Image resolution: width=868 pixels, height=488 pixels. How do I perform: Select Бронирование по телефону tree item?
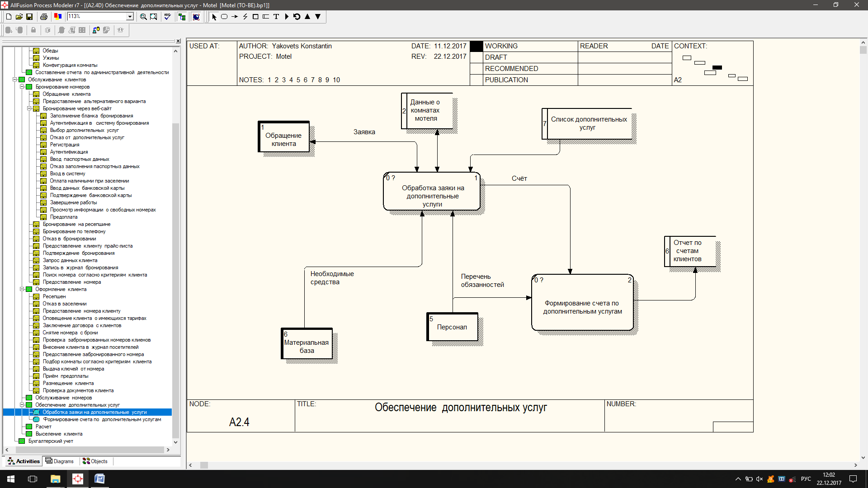coord(74,231)
